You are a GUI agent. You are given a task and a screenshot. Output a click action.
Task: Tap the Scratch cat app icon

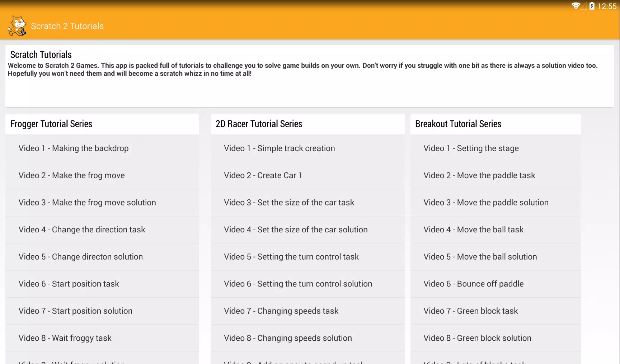click(x=17, y=26)
